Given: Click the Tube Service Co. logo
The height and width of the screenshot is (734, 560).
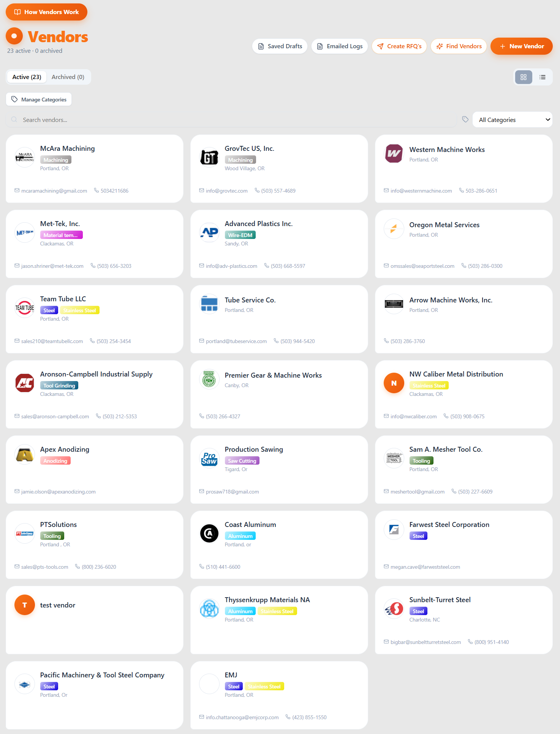Looking at the screenshot, I should click(x=209, y=304).
